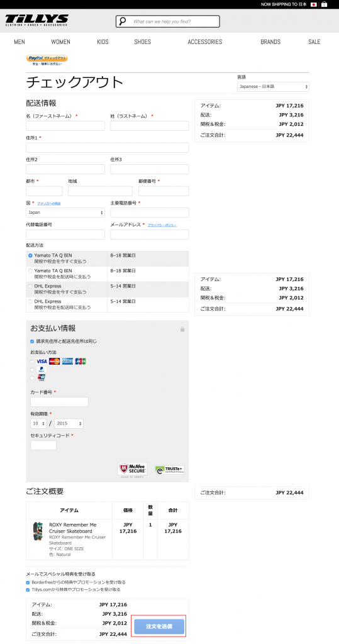Click the Tillys logo

coord(36,21)
